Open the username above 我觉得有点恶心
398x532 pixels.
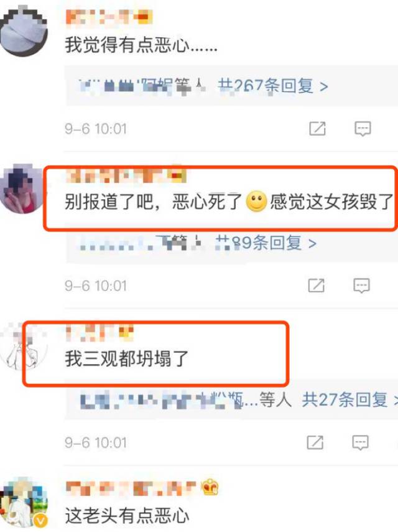(109, 17)
